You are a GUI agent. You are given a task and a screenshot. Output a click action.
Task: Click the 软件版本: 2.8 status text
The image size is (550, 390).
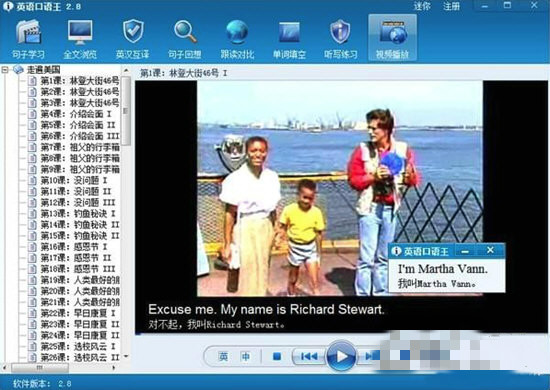(42, 383)
